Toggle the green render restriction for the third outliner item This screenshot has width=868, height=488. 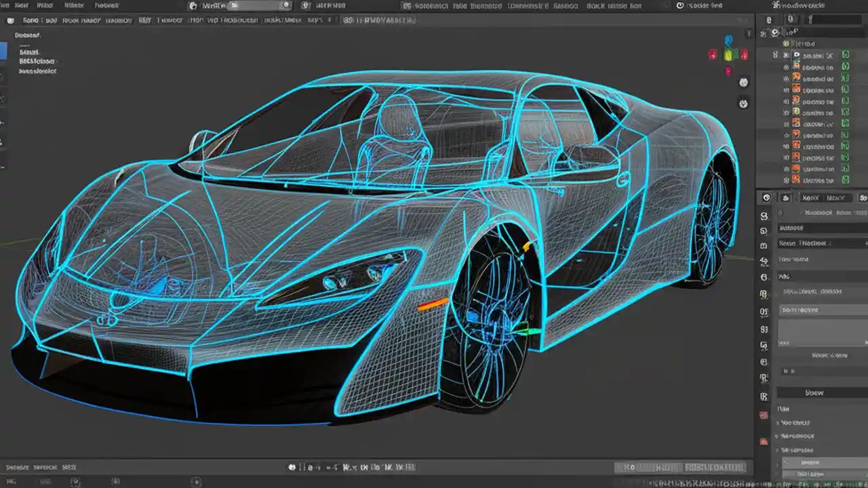[844, 79]
